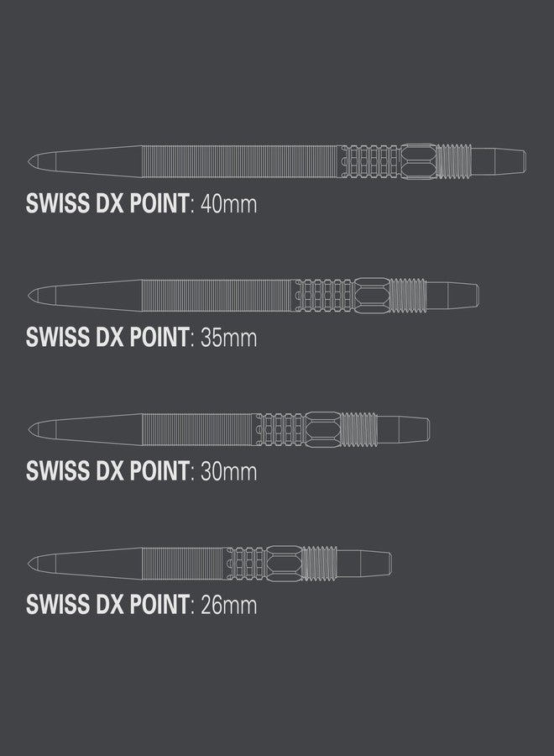Select the 'SWISS DX POINT: 30mm' label
This screenshot has height=756, width=554.
(141, 471)
